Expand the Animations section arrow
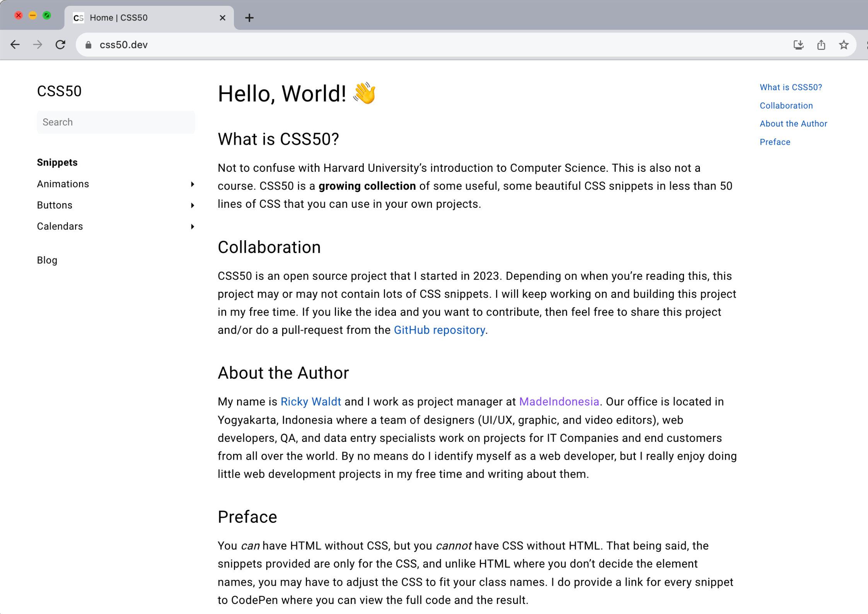 (x=192, y=184)
